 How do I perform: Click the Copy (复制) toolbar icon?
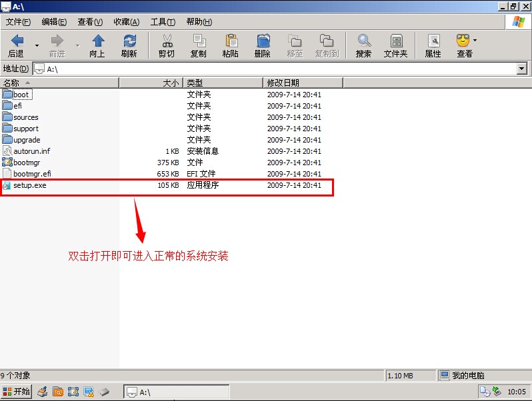[199, 41]
